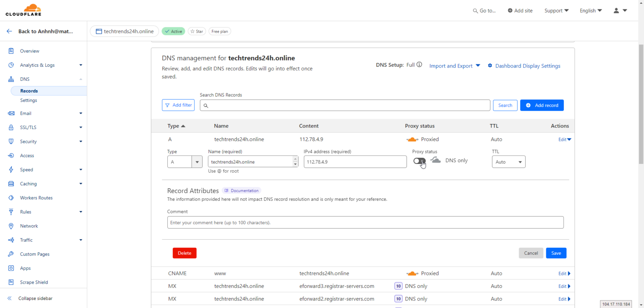
Task: Open the user account menu icon
Action: click(620, 10)
